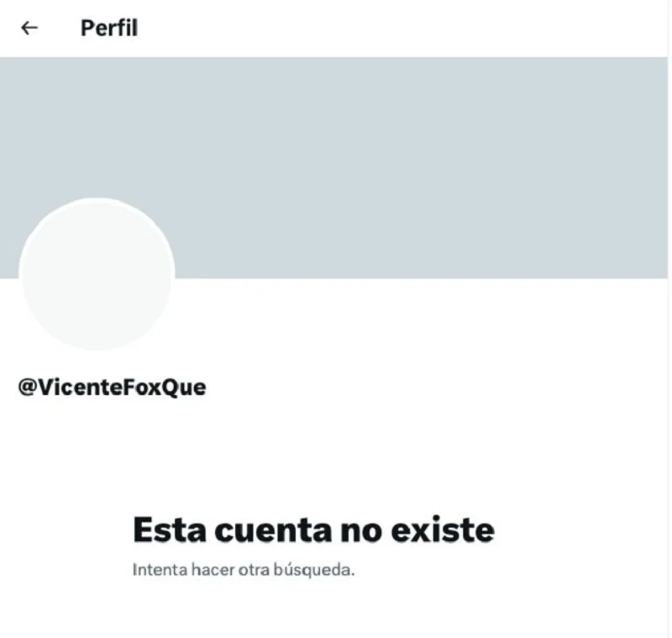Click "hacer otra" in the suggestion line
672x638 pixels.
tap(230, 570)
